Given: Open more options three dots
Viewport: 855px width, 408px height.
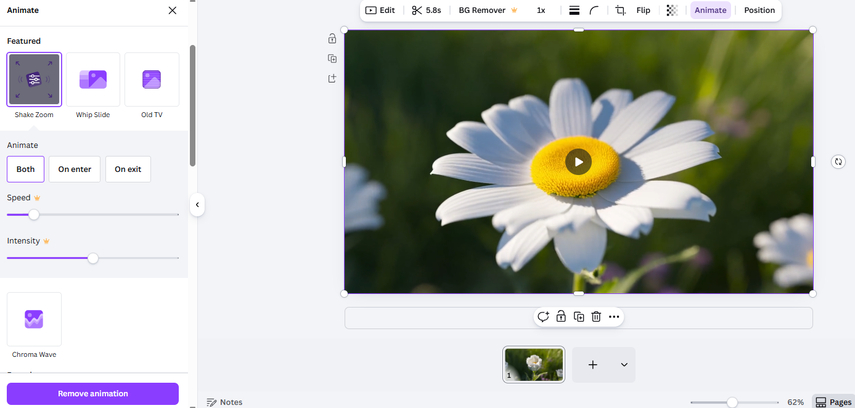Looking at the screenshot, I should 614,317.
